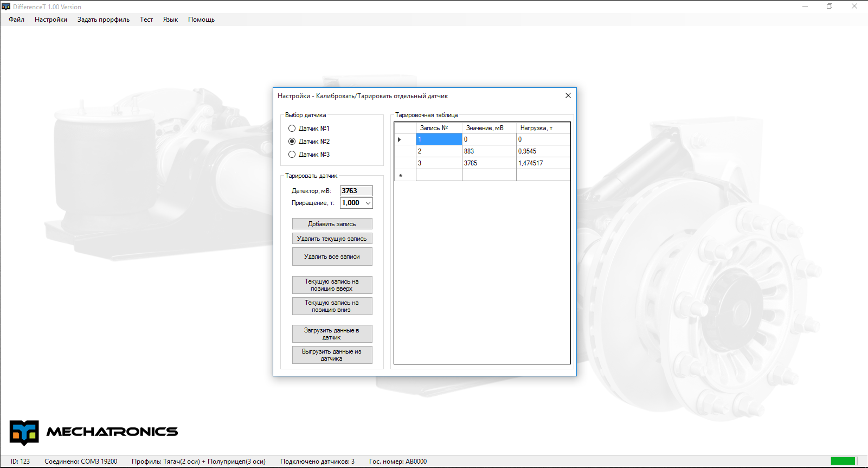Move current record up one position
Image resolution: width=868 pixels, height=468 pixels.
click(332, 285)
